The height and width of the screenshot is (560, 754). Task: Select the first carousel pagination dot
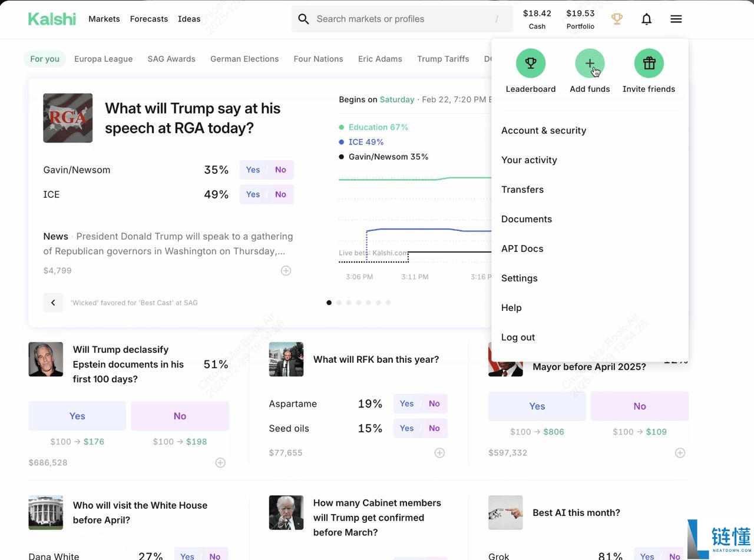329,303
